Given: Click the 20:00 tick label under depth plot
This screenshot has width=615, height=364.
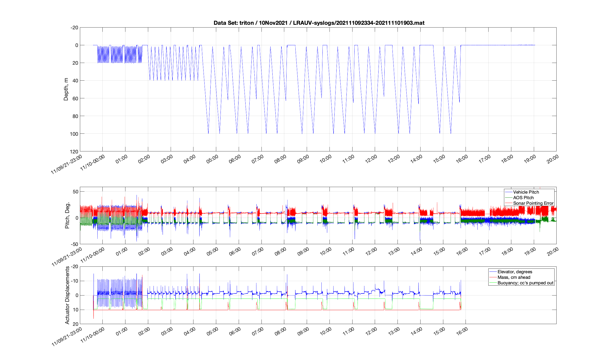Looking at the screenshot, I should [x=553, y=159].
